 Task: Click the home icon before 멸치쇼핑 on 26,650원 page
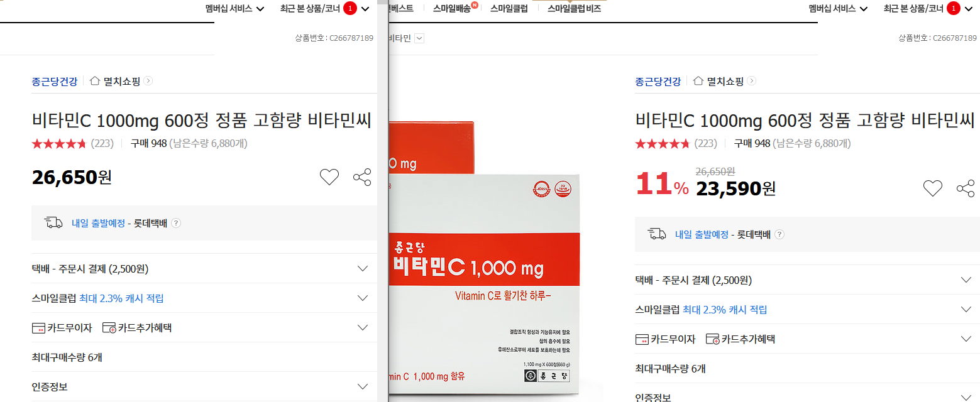[x=95, y=80]
